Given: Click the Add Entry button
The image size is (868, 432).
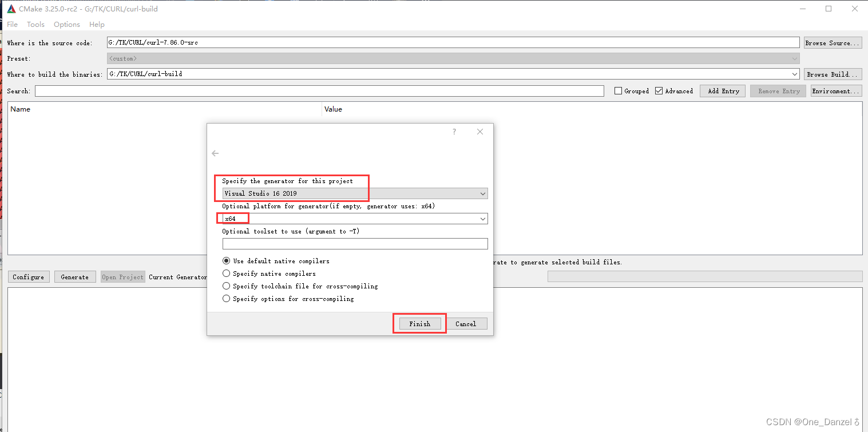Looking at the screenshot, I should [x=722, y=90].
